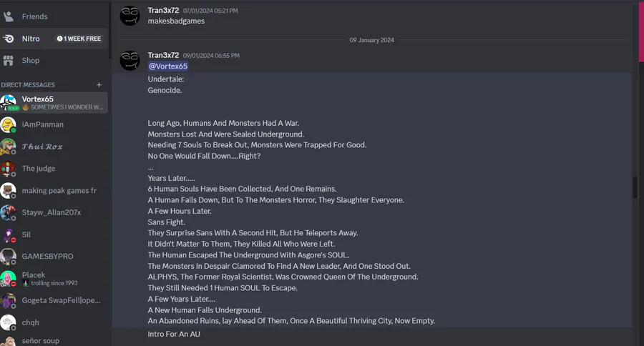Click the Tran3x72 username on the 09/01/2024 message
Viewport: 644px width, 346px height.
pyautogui.click(x=163, y=55)
